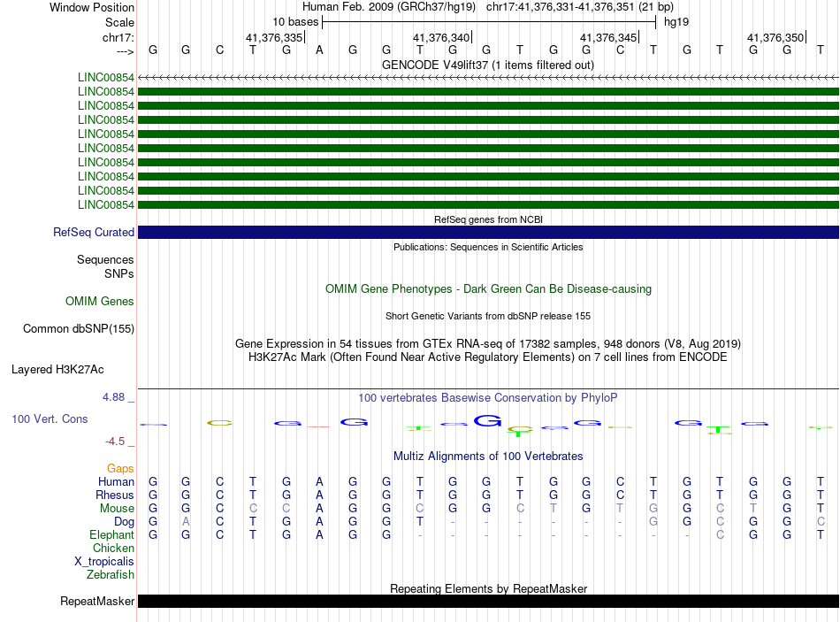Click the orange Gaps label

point(120,469)
